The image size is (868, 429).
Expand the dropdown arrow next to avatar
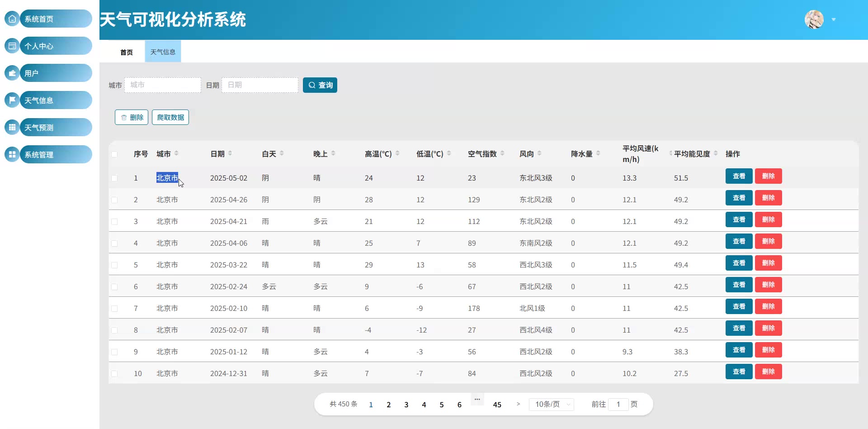[x=834, y=19]
